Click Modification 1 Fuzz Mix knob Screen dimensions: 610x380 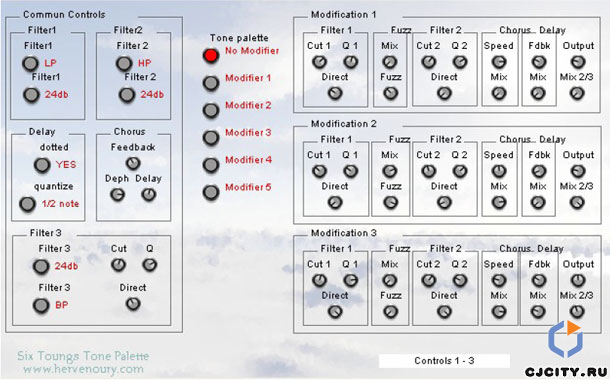[389, 62]
